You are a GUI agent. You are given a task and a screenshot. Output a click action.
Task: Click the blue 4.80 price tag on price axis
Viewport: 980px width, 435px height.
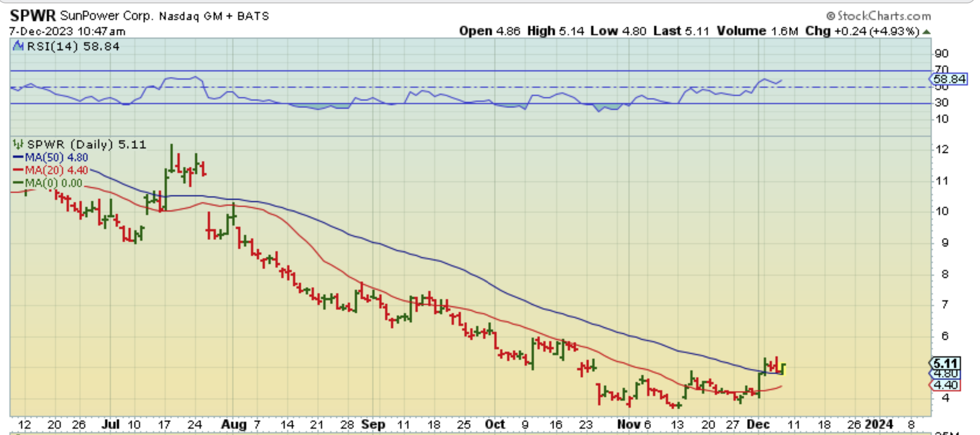pyautogui.click(x=945, y=374)
